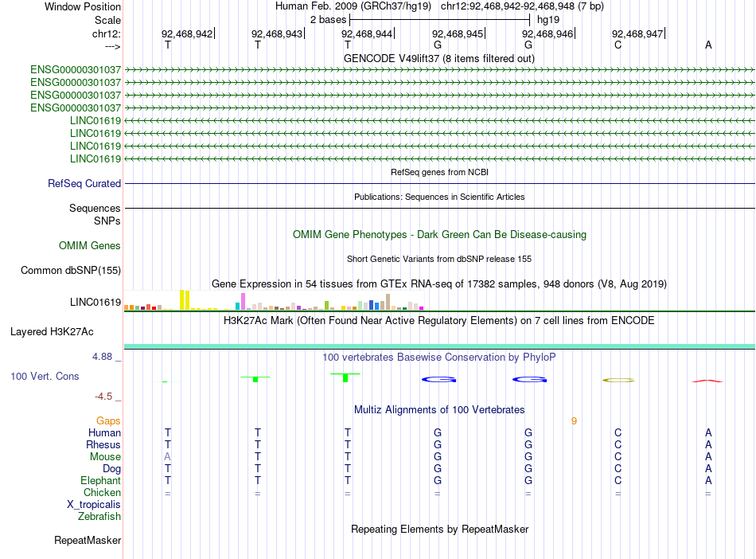This screenshot has width=756, height=559.
Task: Click the 'Sequences' track label
Action: pos(95,208)
